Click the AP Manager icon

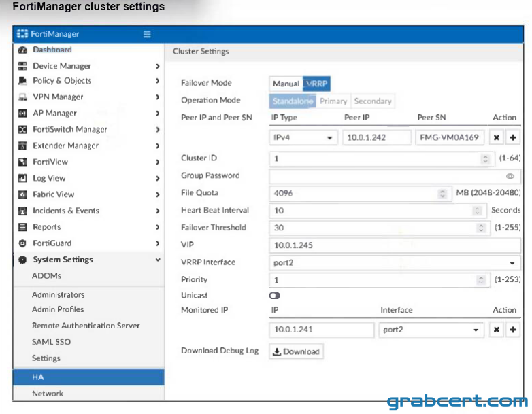(22, 114)
